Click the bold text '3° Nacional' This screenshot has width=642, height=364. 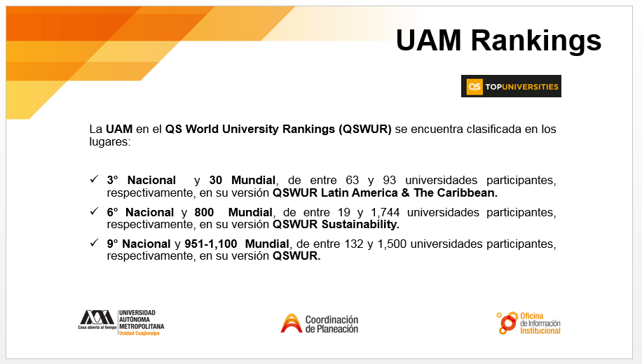tap(142, 181)
